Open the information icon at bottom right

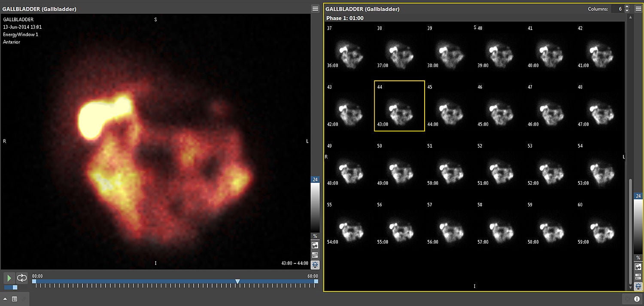coord(637,299)
